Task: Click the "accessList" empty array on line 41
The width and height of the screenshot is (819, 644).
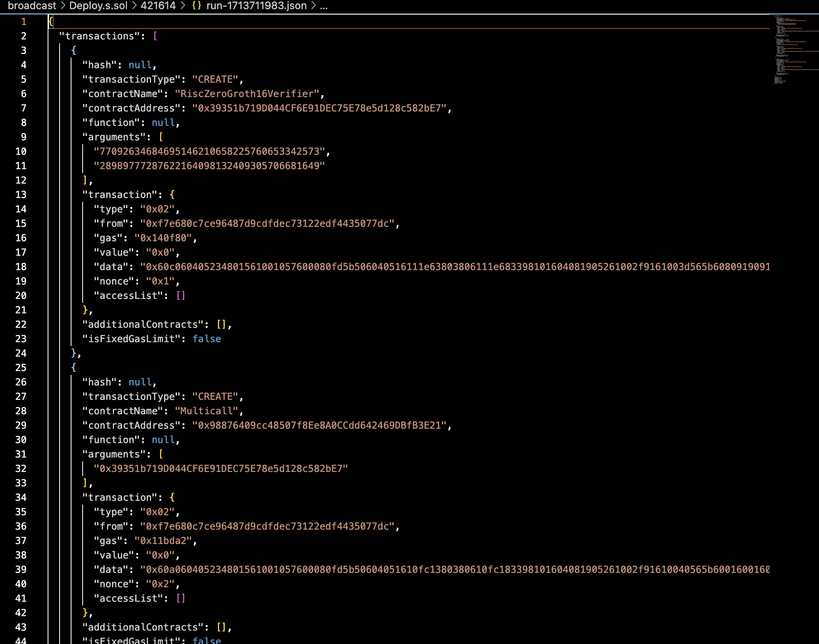Action: pyautogui.click(x=181, y=598)
